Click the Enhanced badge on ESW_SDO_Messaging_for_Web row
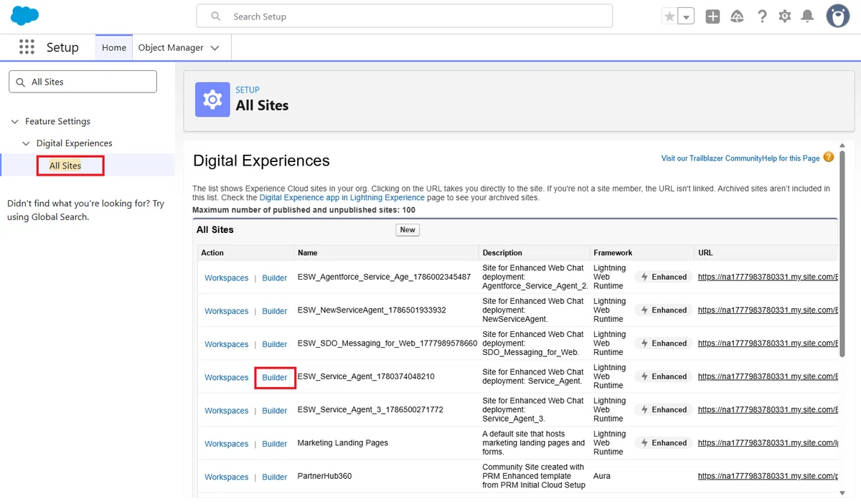Image resolution: width=861 pixels, height=504 pixels. click(663, 343)
